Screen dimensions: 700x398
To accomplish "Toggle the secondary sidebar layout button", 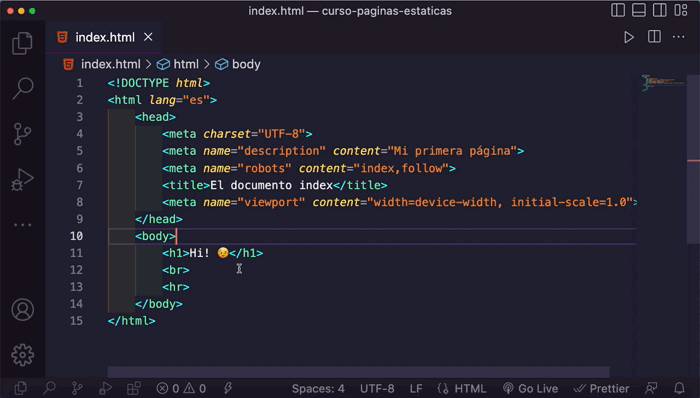I will [x=659, y=10].
